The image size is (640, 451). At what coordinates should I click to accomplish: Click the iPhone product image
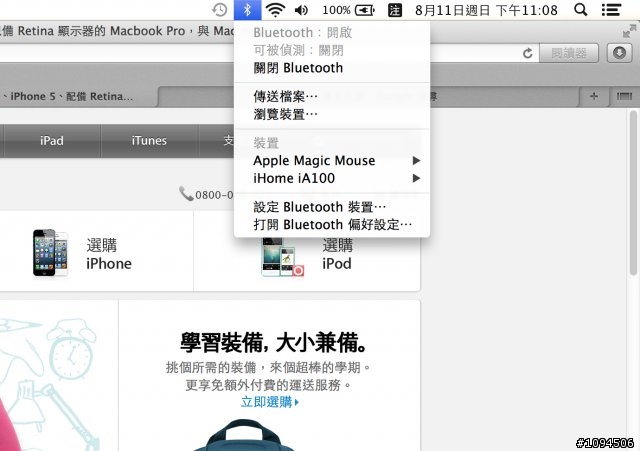51,253
